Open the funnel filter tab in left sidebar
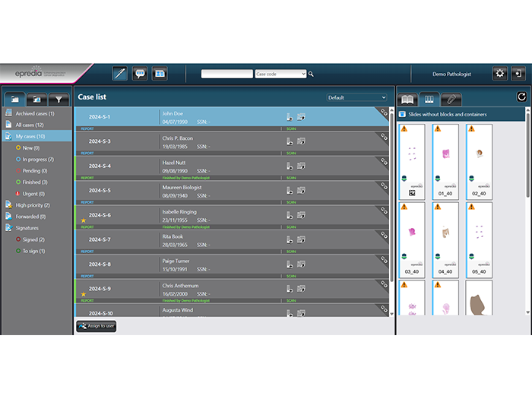This screenshot has width=532, height=399. click(x=59, y=100)
